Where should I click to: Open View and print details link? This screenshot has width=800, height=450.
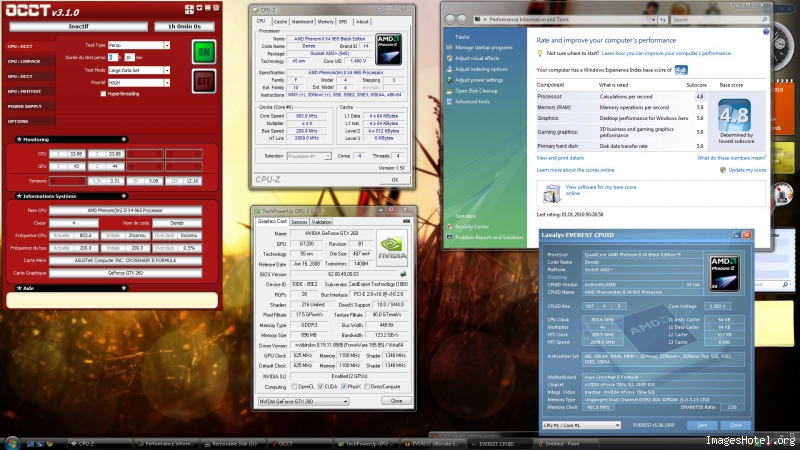[x=560, y=158]
